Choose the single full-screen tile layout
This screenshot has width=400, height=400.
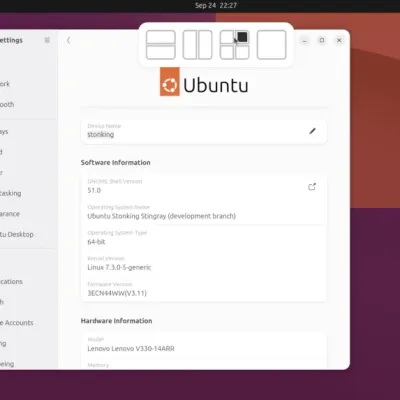click(x=271, y=45)
